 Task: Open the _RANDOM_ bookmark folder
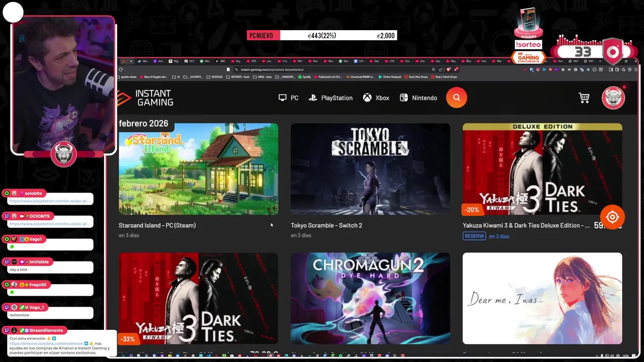(286, 77)
